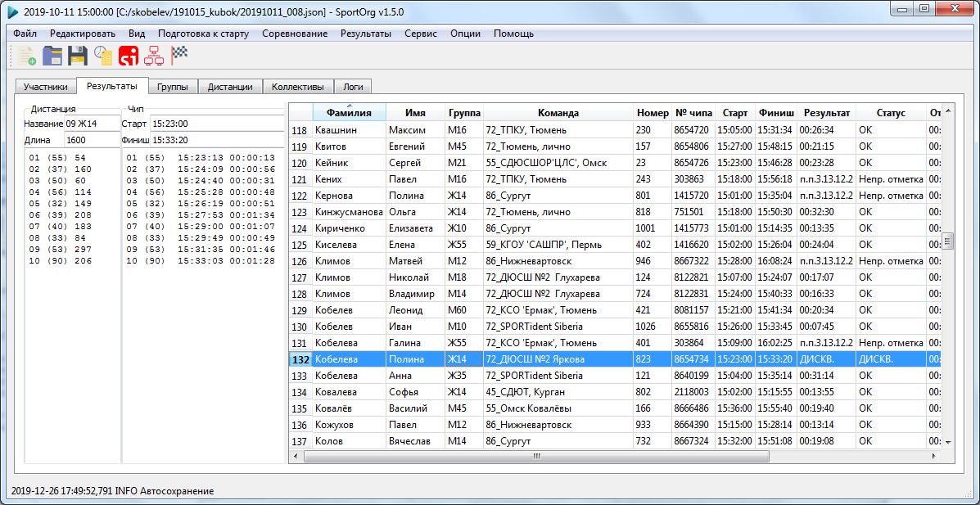Open the Сервис menu

tap(421, 34)
